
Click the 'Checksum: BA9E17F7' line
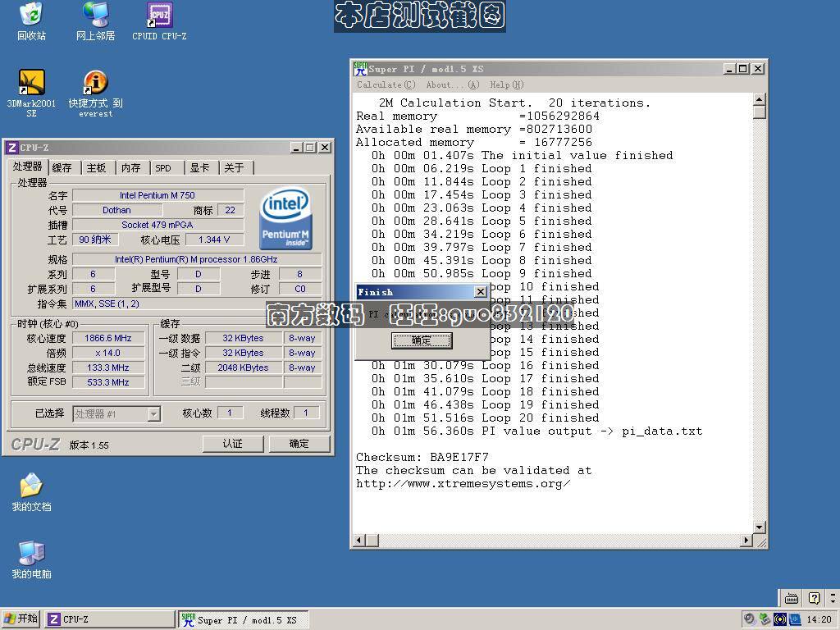422,457
